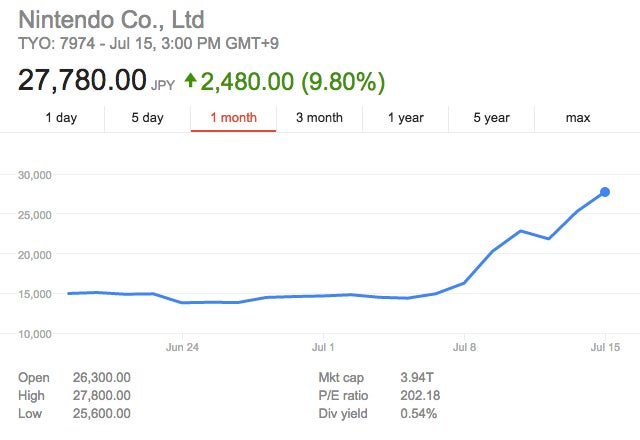Click the green up arrow icon

coord(191,80)
